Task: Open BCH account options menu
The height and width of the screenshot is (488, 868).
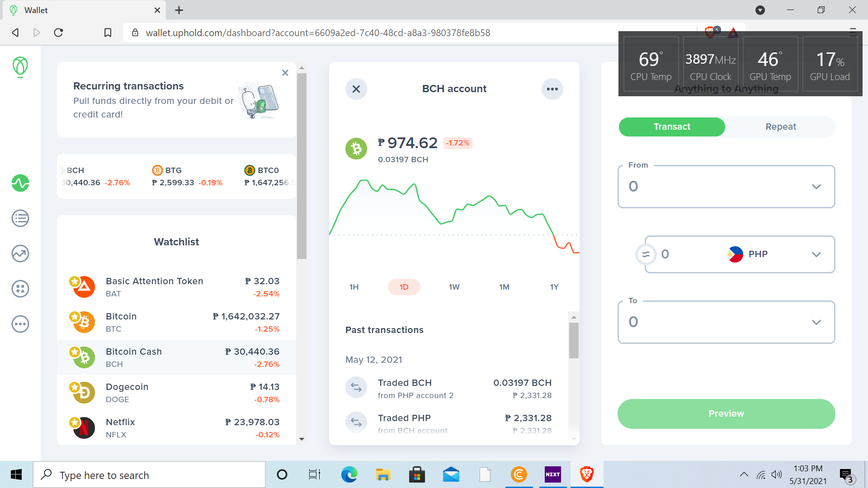Action: (552, 89)
